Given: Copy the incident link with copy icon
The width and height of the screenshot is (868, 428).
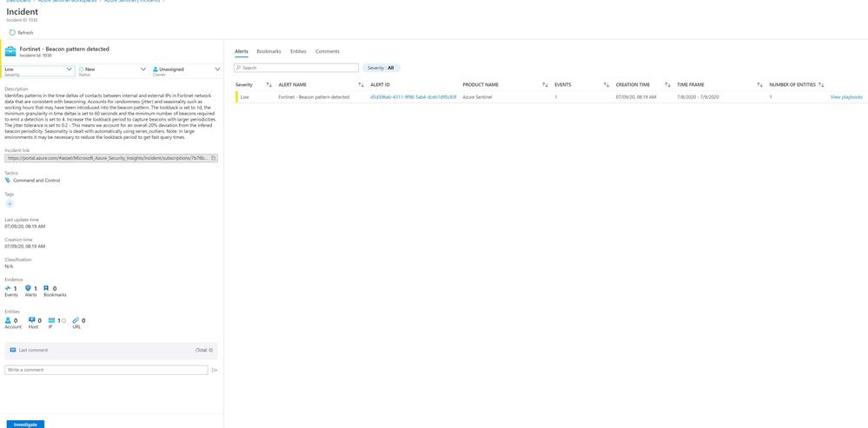Looking at the screenshot, I should 214,158.
